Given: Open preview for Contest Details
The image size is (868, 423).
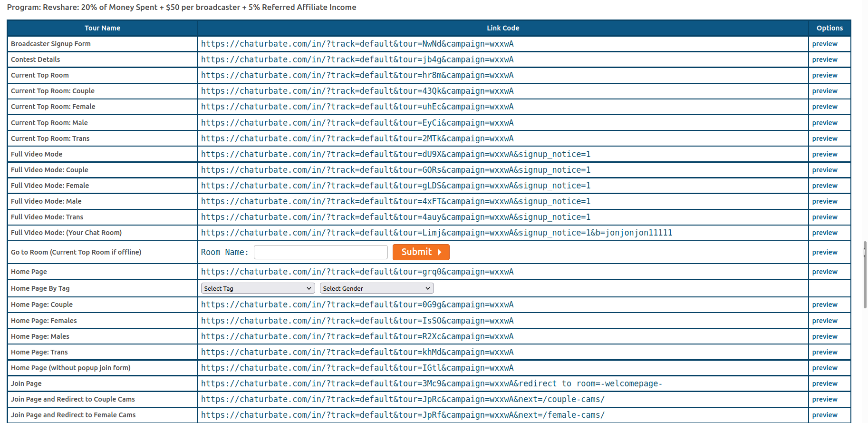Looking at the screenshot, I should pyautogui.click(x=824, y=59).
